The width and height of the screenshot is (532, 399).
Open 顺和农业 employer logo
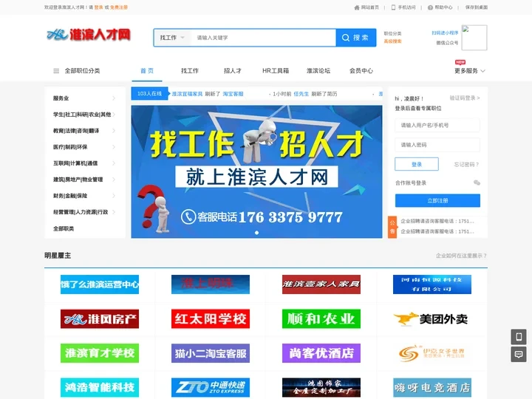click(321, 319)
